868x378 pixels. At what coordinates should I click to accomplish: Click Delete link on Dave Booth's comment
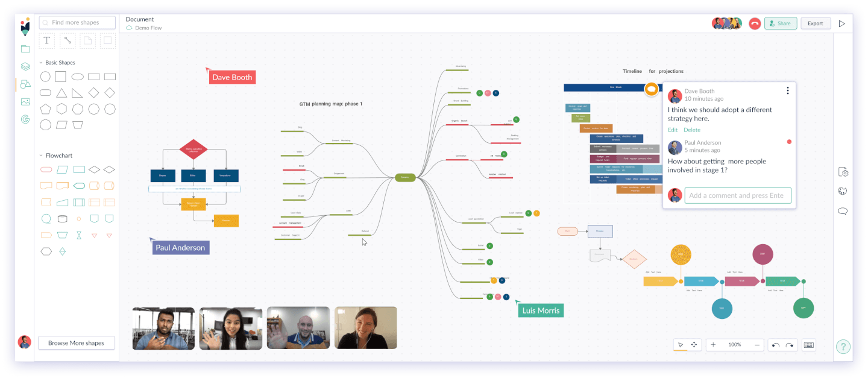click(692, 130)
